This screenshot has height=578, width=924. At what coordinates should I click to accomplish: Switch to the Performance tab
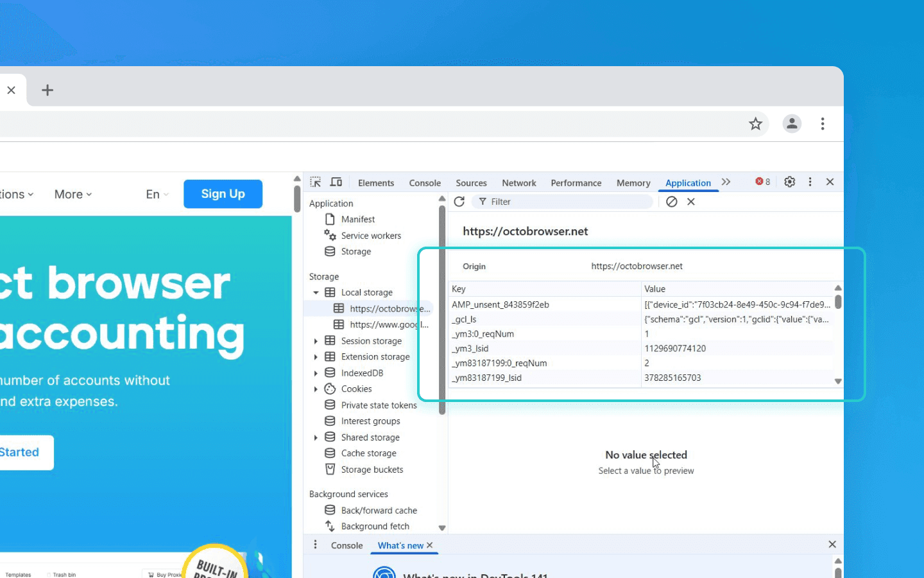click(x=576, y=183)
